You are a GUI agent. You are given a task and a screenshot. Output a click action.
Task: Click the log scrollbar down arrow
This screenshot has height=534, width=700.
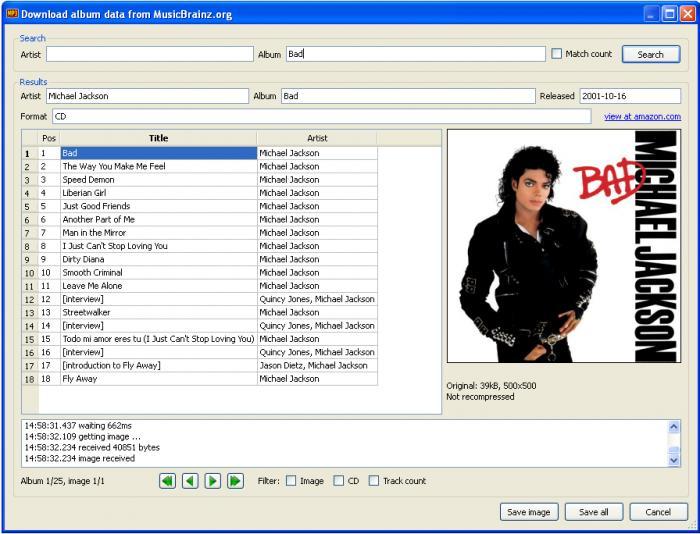coord(674,460)
